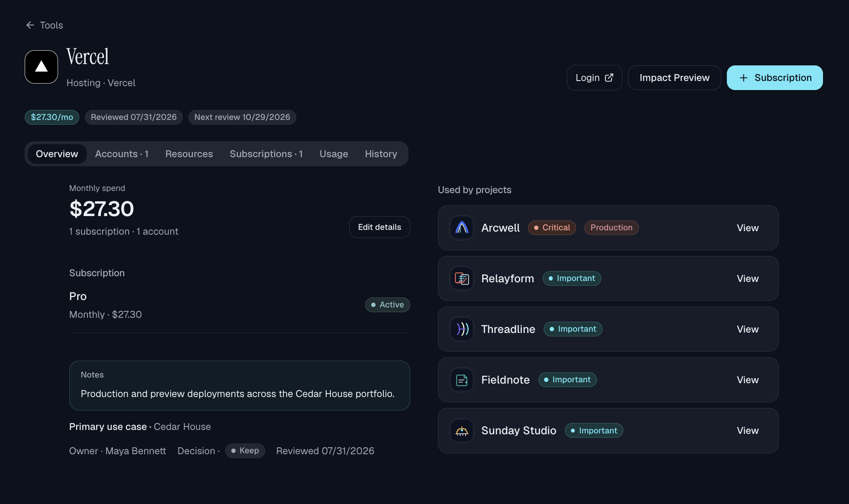View the Fieldnote project

pos(748,380)
